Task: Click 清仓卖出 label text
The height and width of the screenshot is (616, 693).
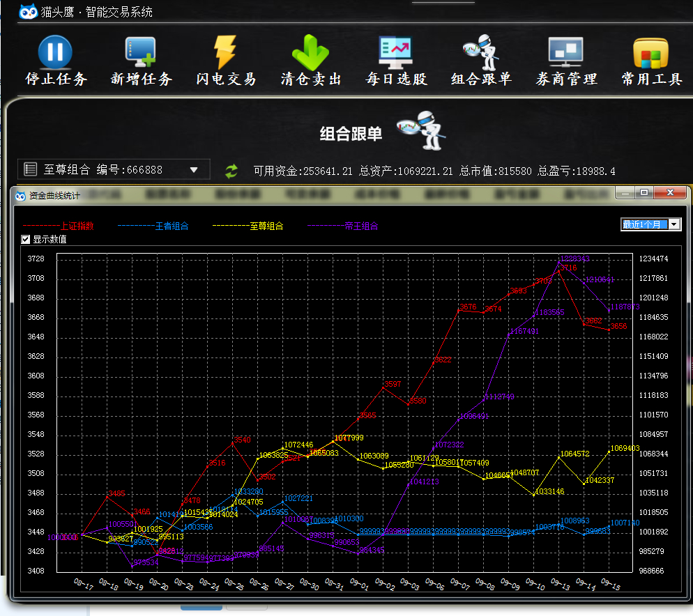Action: tap(311, 79)
